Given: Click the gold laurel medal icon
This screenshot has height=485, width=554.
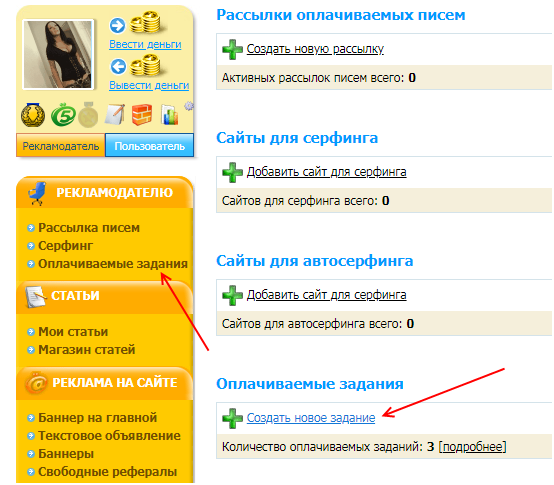Looking at the screenshot, I should [33, 115].
